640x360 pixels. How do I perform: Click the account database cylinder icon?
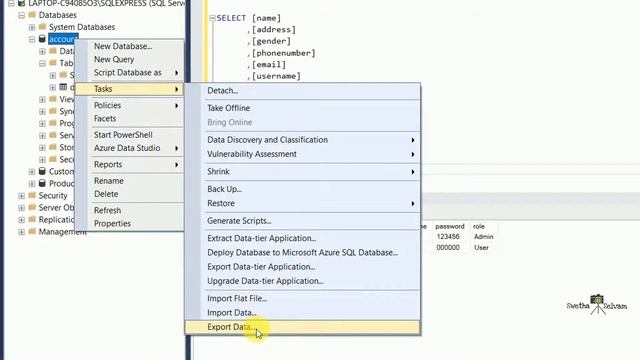tap(42, 39)
